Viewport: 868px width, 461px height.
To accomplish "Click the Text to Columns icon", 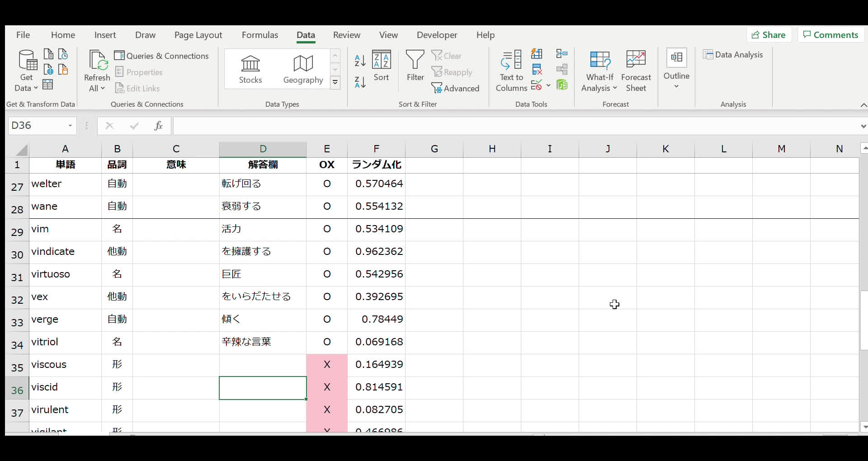I will (511, 71).
